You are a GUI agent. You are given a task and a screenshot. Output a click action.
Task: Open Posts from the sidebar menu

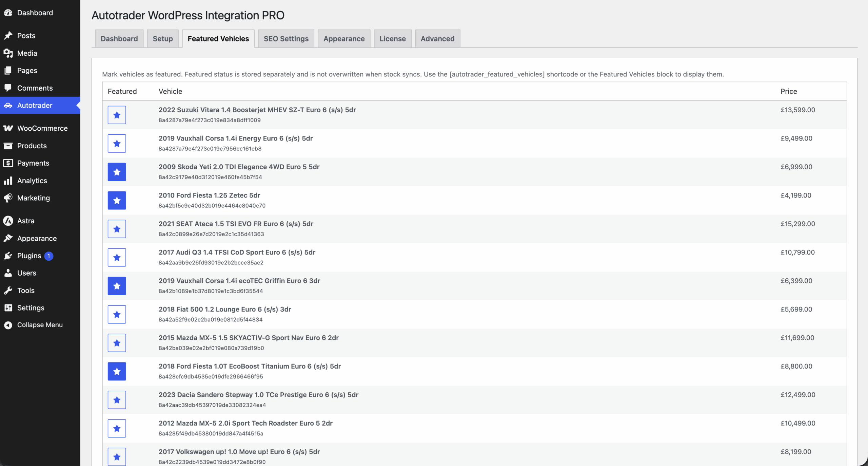coord(40,36)
